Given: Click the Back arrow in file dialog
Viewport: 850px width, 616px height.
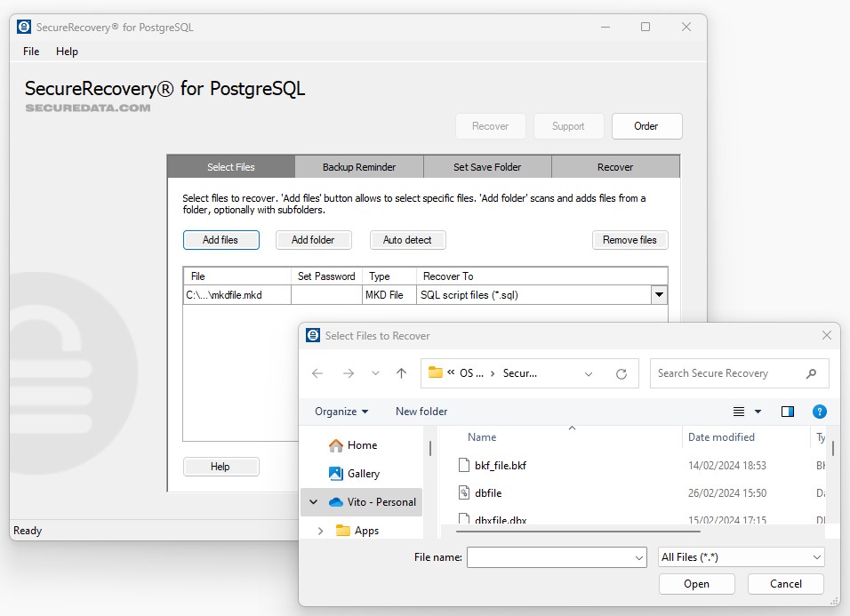Looking at the screenshot, I should coord(317,374).
